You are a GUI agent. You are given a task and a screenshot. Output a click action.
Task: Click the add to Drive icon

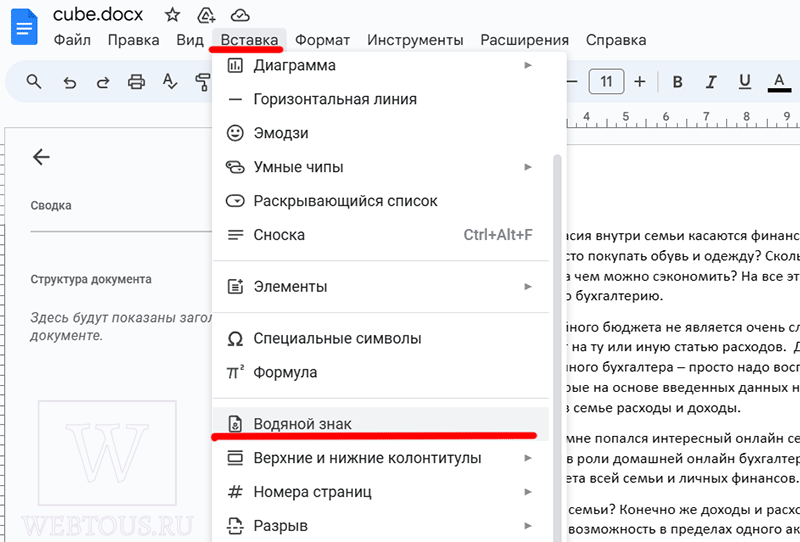(x=206, y=15)
